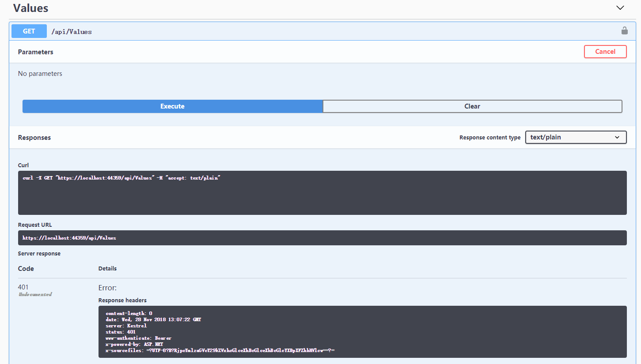Click the Parameters section header

click(x=35, y=52)
